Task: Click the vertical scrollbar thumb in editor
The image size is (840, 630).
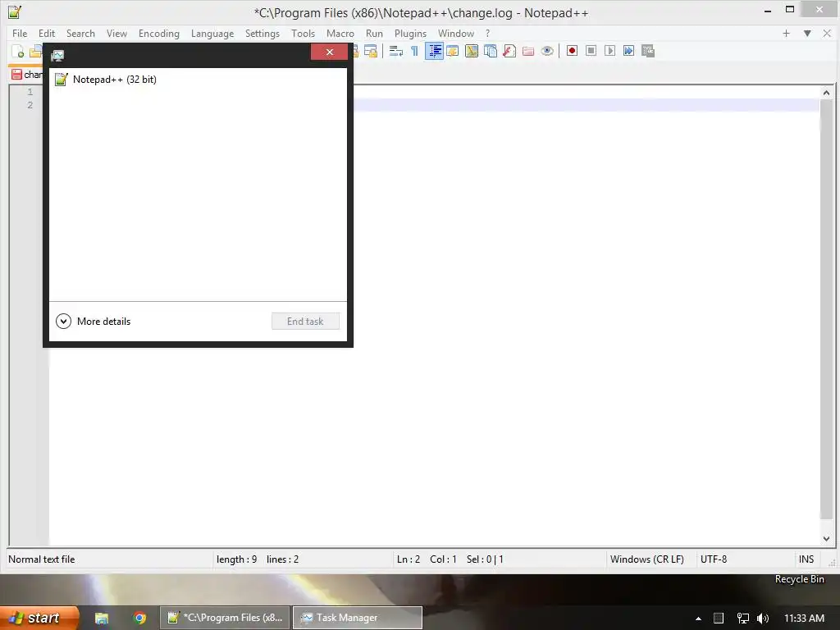Action: (x=826, y=309)
